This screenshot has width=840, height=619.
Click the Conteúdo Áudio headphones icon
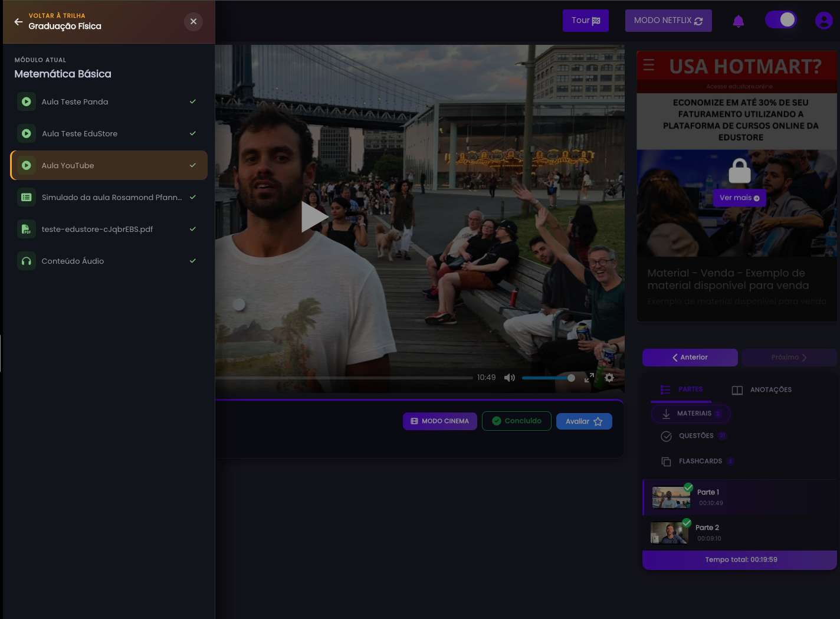pos(27,261)
